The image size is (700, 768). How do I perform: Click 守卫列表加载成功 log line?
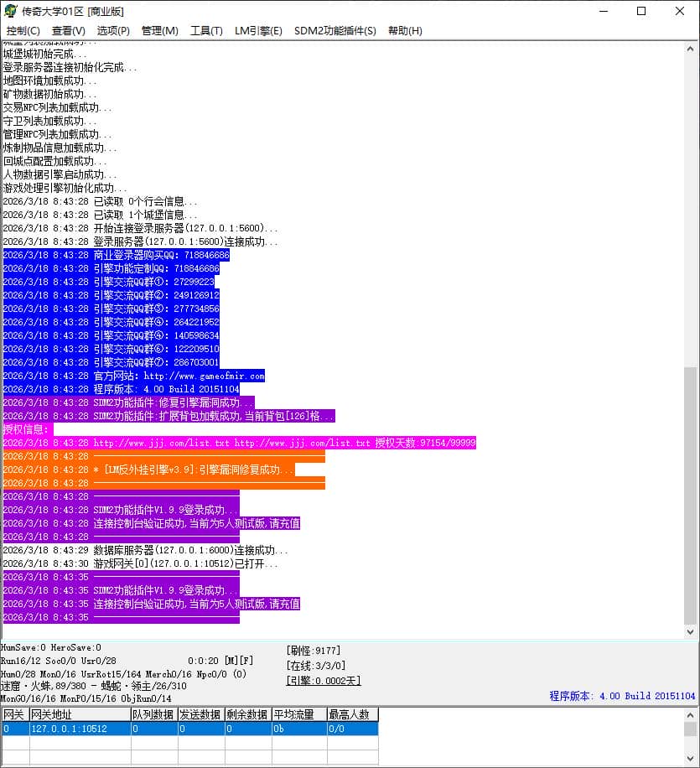pos(50,121)
